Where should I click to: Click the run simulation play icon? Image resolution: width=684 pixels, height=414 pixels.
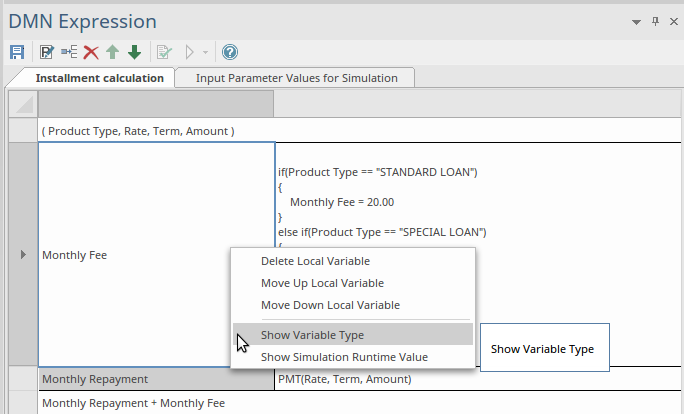click(x=190, y=52)
